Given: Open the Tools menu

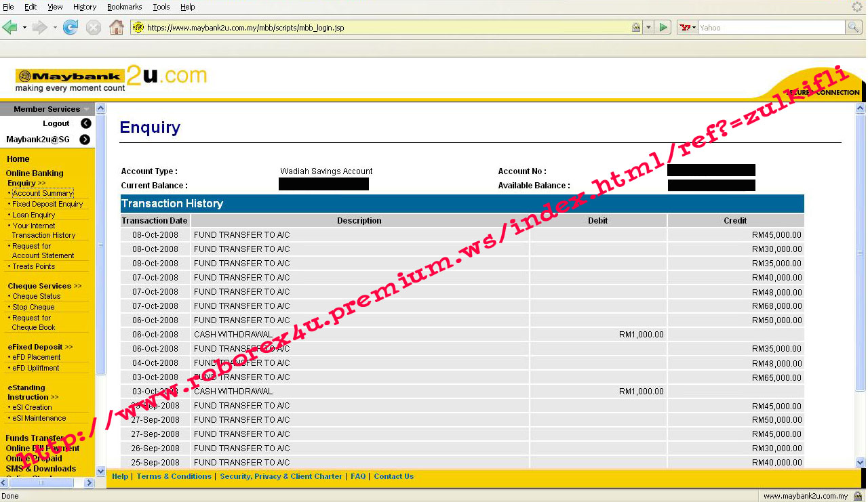Looking at the screenshot, I should [161, 7].
